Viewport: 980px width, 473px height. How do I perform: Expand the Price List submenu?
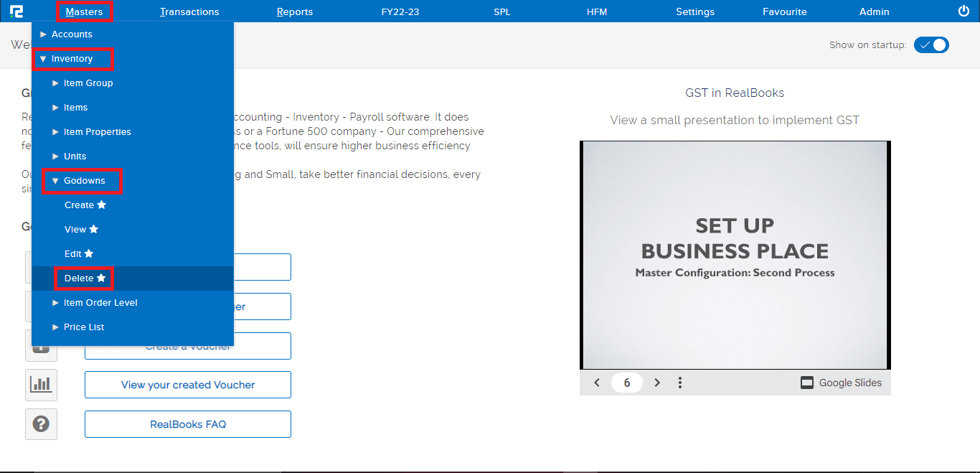pos(83,327)
